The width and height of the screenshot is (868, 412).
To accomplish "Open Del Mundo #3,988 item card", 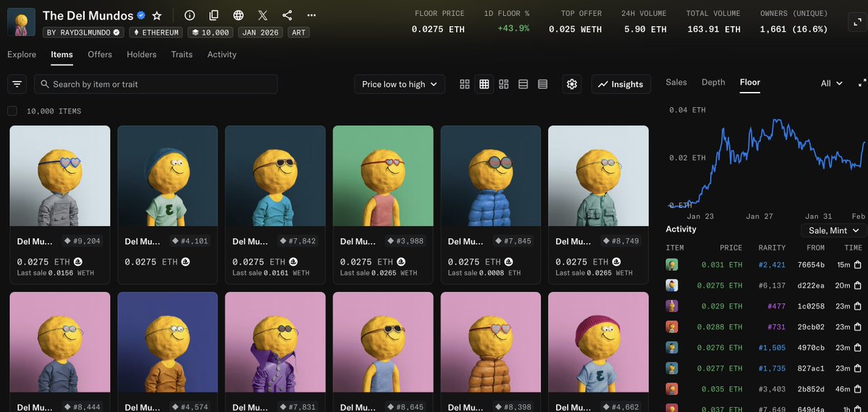I will [x=383, y=204].
